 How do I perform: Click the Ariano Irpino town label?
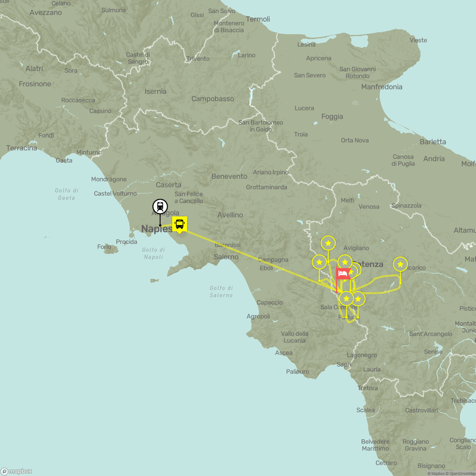pyautogui.click(x=271, y=172)
